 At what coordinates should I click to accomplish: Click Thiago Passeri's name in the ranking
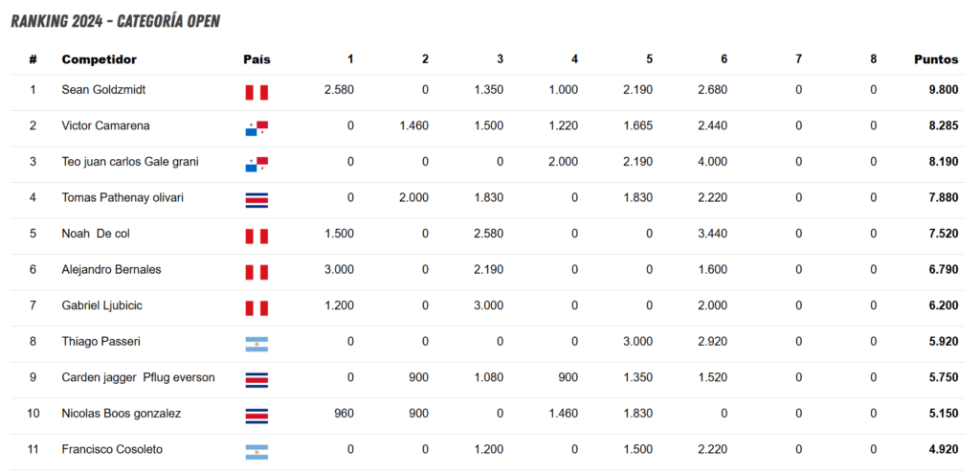tap(100, 342)
